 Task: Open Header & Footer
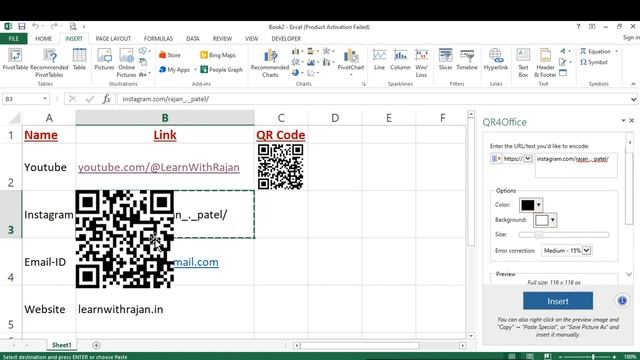click(x=545, y=63)
